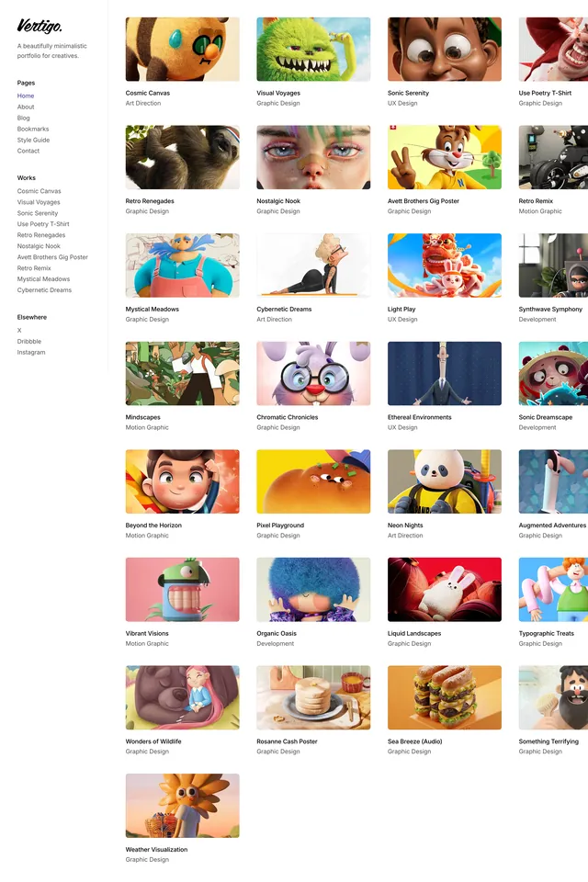588x882 pixels.
Task: Visit the X social link
Action: click(x=19, y=331)
